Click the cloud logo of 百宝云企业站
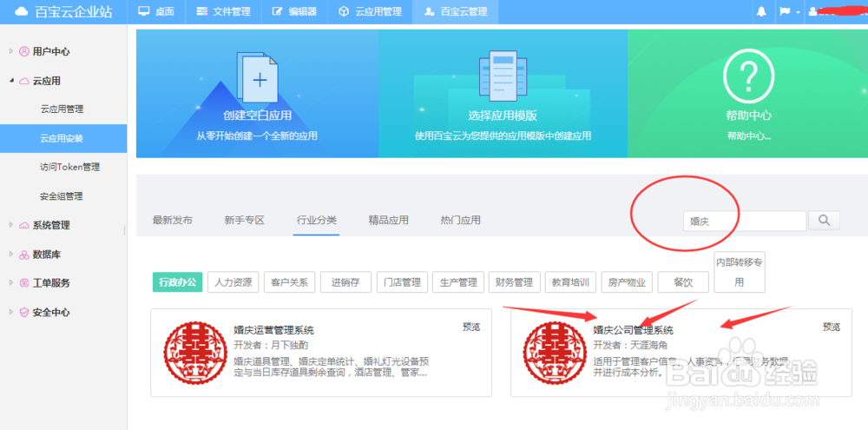This screenshot has height=430, width=868. 21,11
